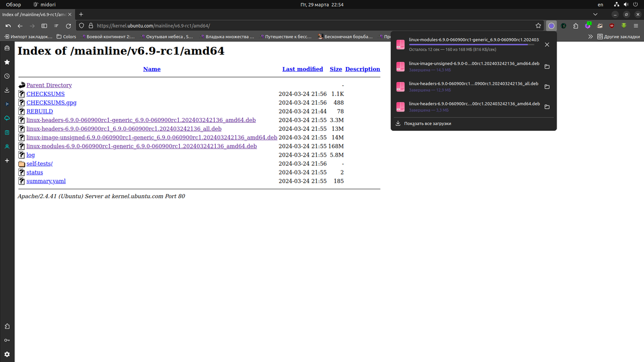Click the shield tracking protection icon
644x362 pixels.
point(82,25)
